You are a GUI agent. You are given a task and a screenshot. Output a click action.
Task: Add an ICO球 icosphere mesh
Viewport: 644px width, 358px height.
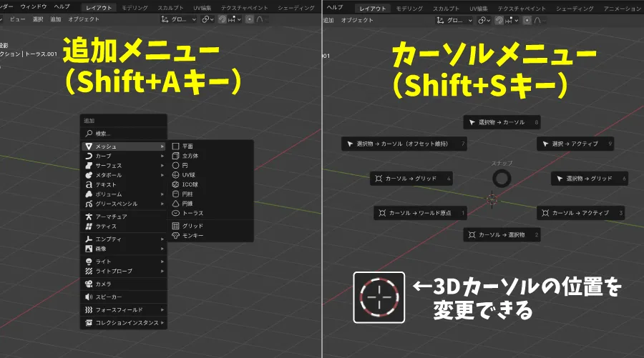(x=210, y=184)
